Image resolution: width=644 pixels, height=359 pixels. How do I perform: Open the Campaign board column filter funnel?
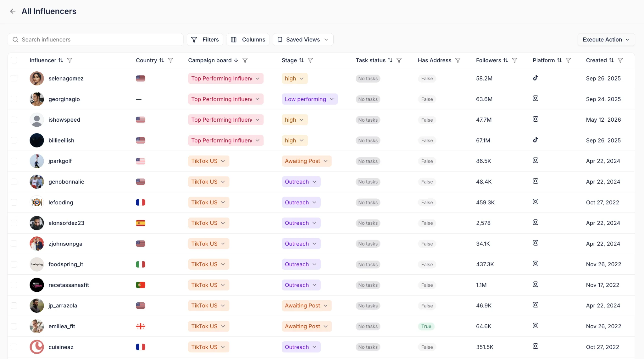pos(245,60)
